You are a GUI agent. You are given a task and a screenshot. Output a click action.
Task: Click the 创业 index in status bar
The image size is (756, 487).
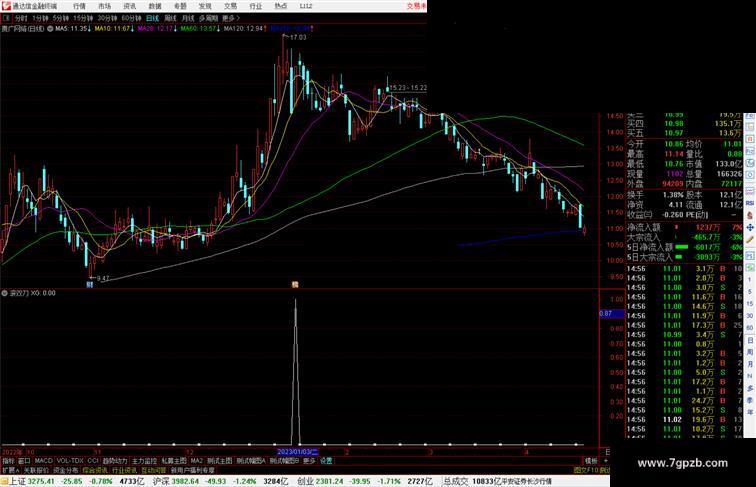[x=306, y=481]
